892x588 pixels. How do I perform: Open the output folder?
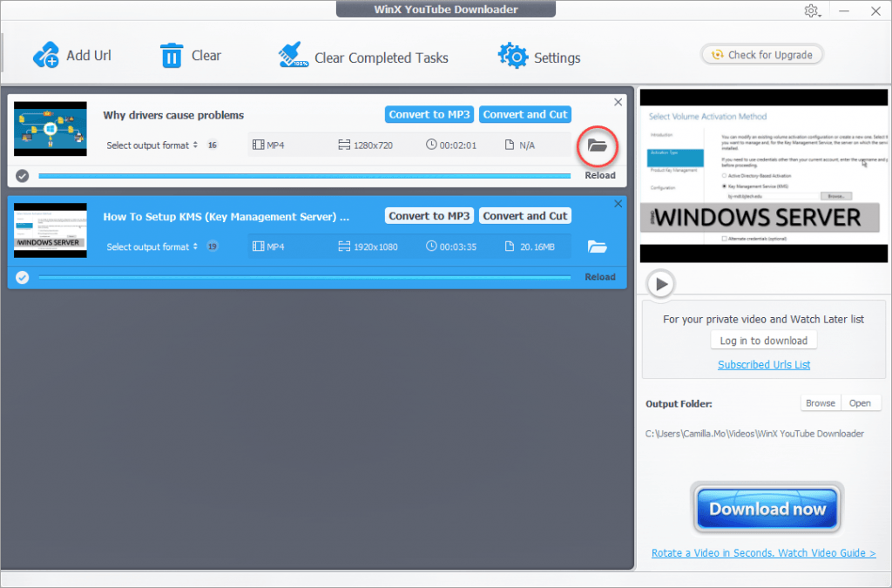[x=860, y=403]
